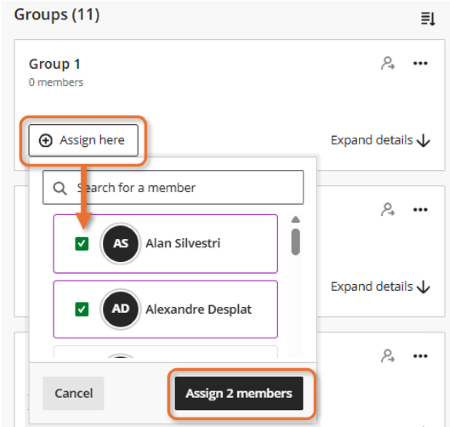Open the second group's three-dot menu
450x427 pixels.
[420, 209]
